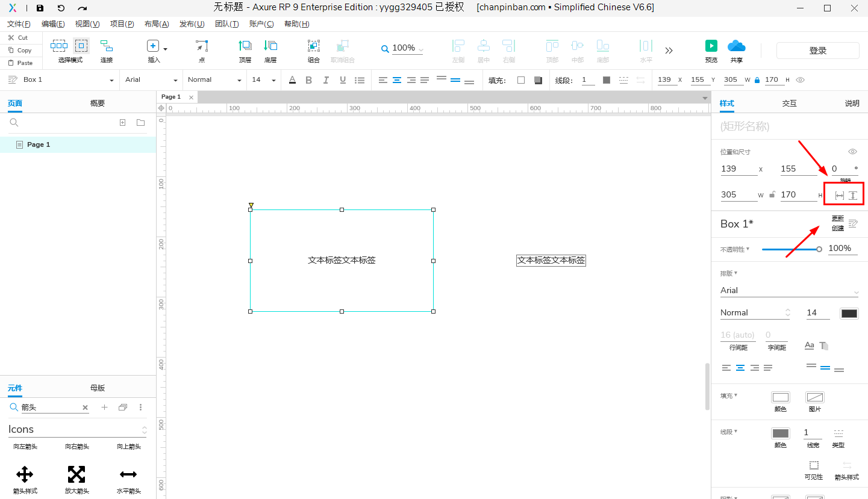Click the Share (共享) cloud icon

[x=736, y=46]
